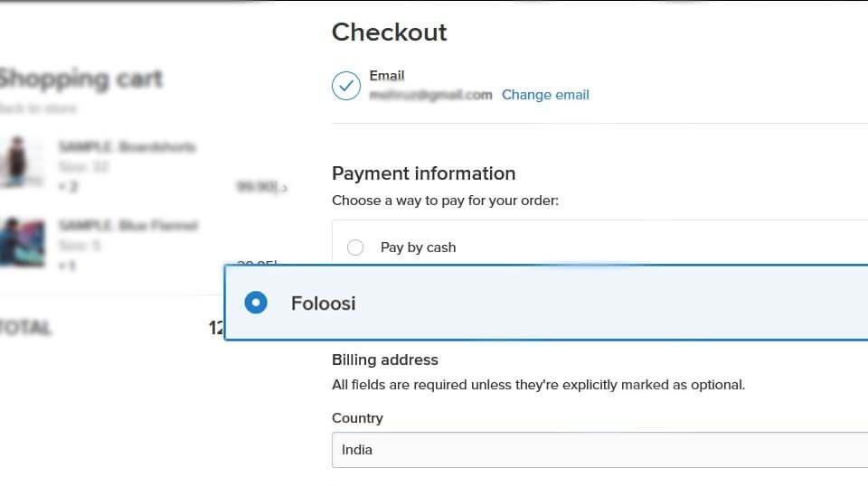Click the Change email link
This screenshot has width=868, height=486.
[545, 95]
